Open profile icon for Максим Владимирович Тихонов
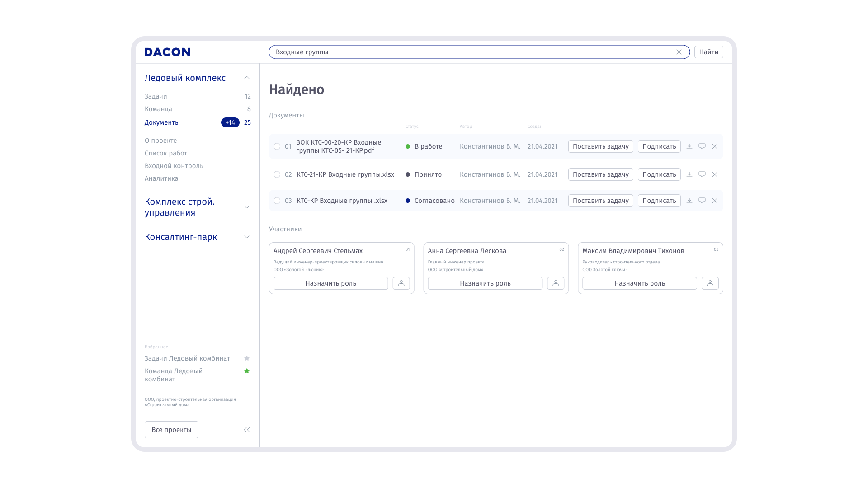 click(710, 283)
